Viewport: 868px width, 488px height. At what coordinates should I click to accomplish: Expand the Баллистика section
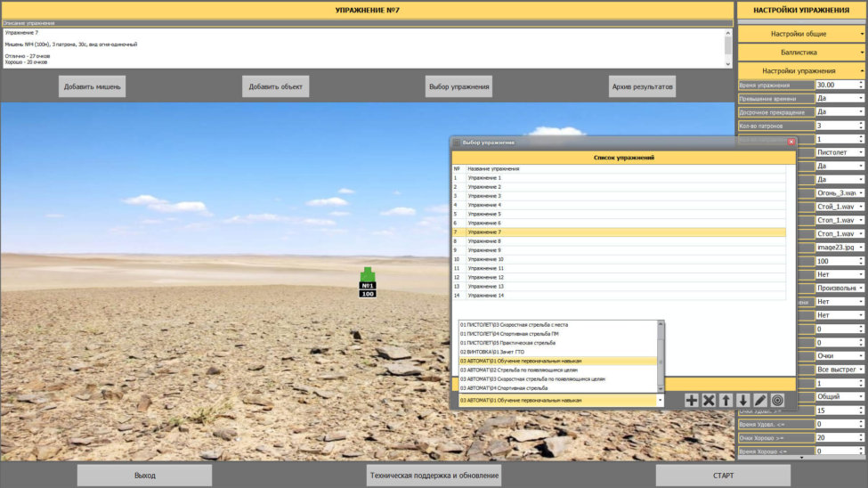click(801, 53)
